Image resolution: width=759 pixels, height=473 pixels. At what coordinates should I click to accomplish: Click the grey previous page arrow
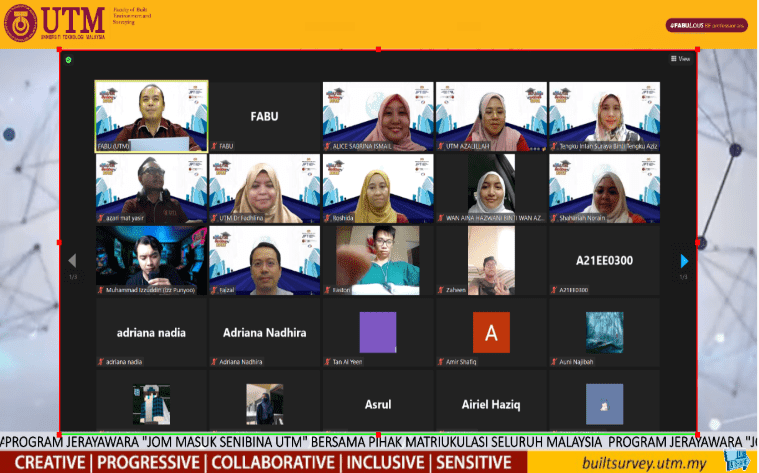(73, 260)
